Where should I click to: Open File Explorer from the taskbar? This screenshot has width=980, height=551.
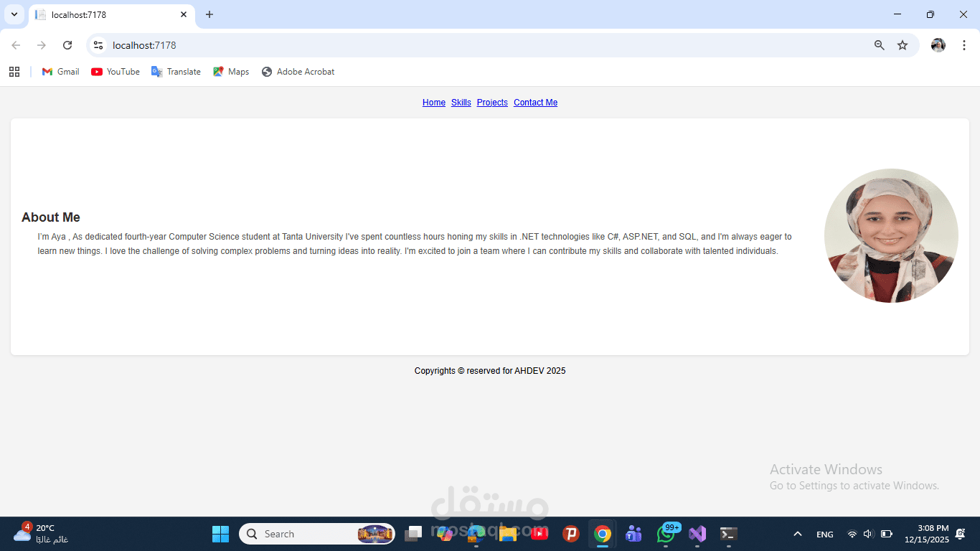point(508,534)
